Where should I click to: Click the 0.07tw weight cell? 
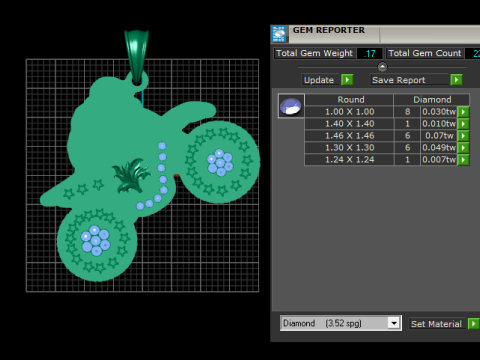[439, 136]
